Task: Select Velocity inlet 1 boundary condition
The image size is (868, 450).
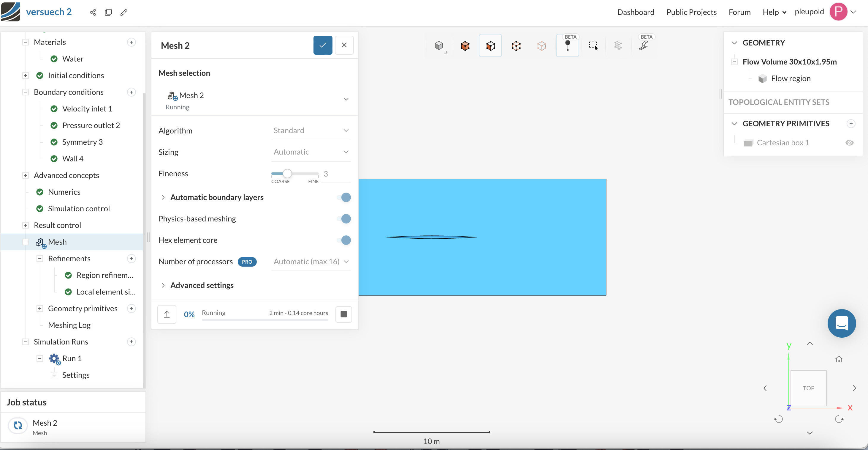Action: [87, 108]
